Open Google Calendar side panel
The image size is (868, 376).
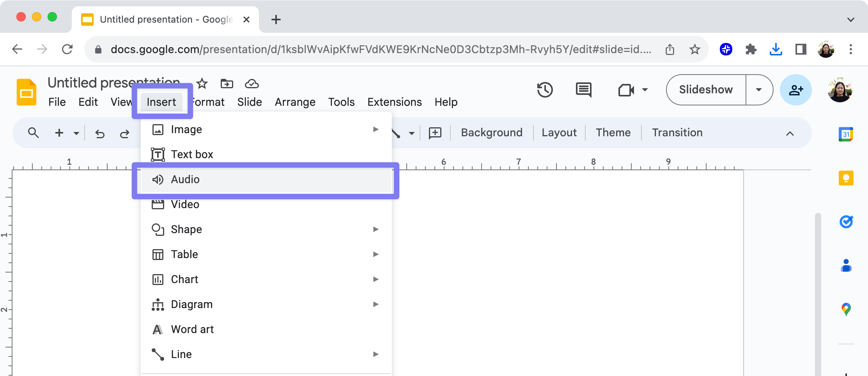pos(846,134)
